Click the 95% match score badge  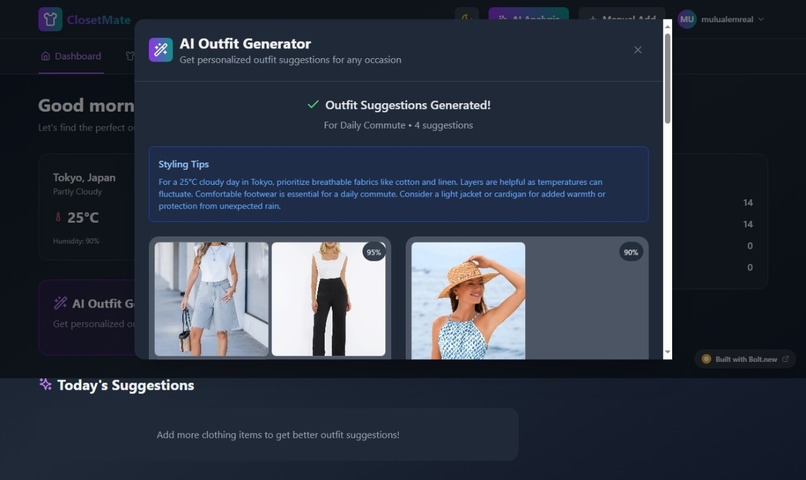coord(374,252)
